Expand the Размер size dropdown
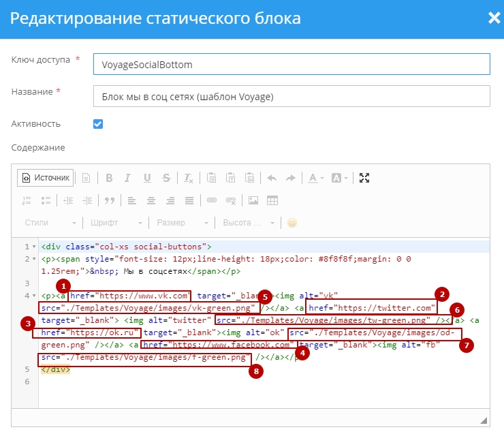The height and width of the screenshot is (434, 504). [x=180, y=223]
